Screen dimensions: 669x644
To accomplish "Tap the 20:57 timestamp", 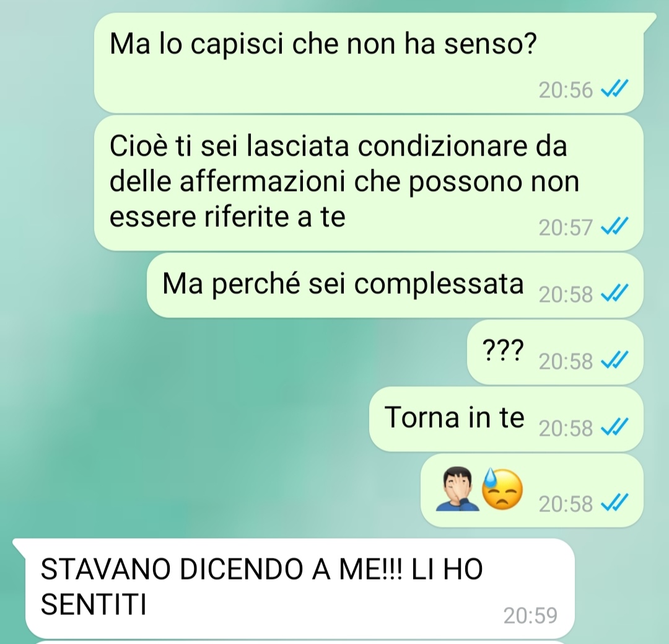I will pos(566,227).
